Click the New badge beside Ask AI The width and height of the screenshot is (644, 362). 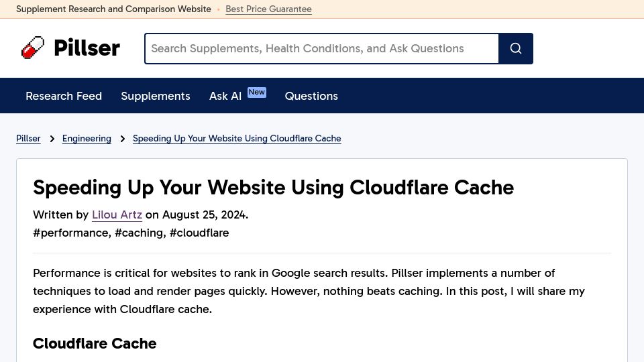tap(257, 93)
